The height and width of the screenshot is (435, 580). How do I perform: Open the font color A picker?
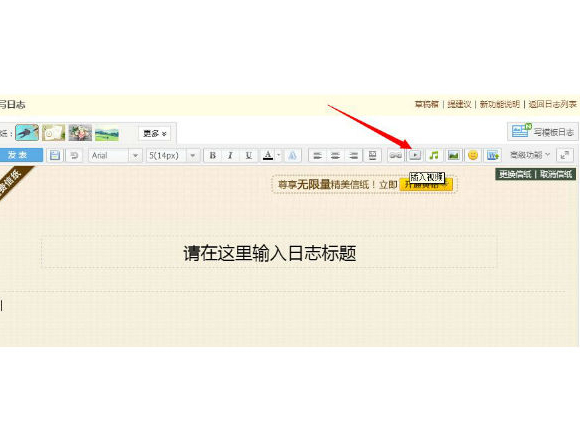(268, 155)
